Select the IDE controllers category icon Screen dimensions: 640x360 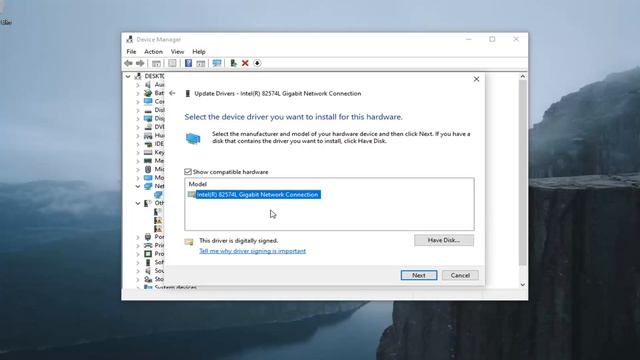click(148, 144)
